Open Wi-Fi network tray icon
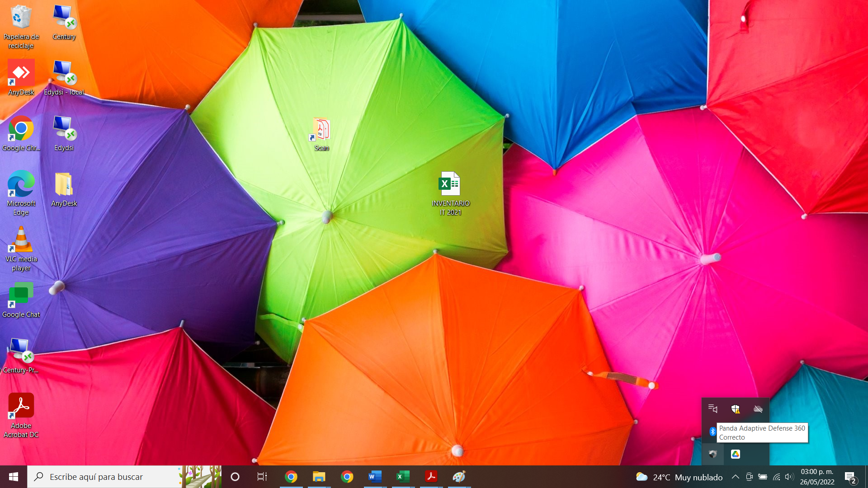This screenshot has width=868, height=488. coord(776,477)
